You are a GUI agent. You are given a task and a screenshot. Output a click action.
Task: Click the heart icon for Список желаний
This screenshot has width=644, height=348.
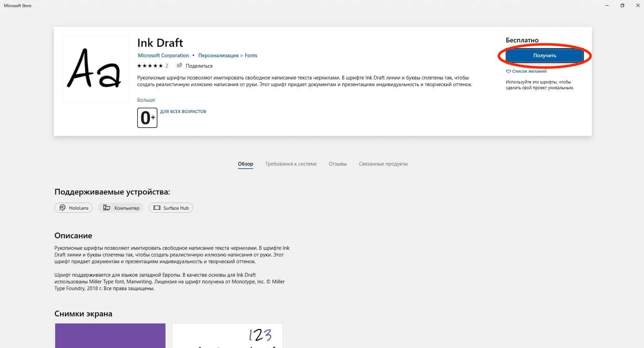pos(508,71)
